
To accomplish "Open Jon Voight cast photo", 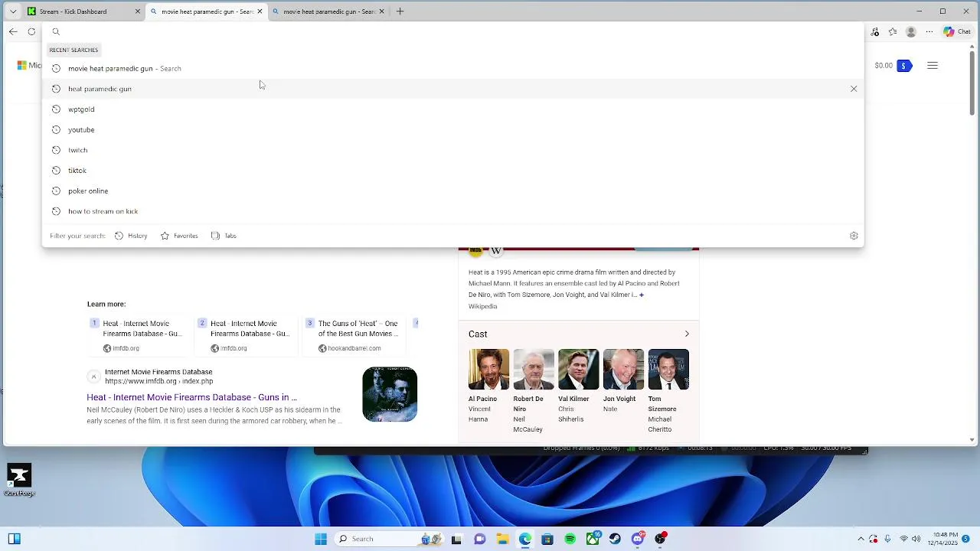I will (x=623, y=370).
